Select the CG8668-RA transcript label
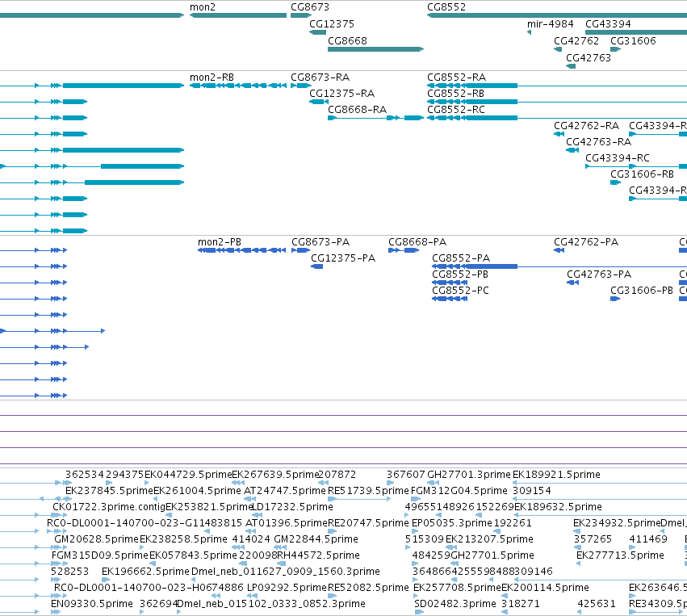Viewport: 687px width, 616px height. tap(357, 110)
